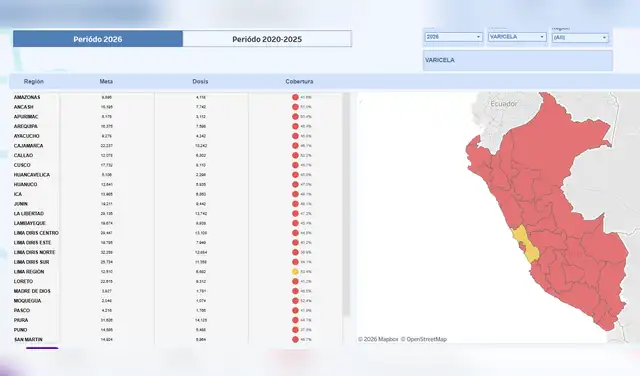
Task: Click the Ecuador label on the map
Action: [x=504, y=104]
